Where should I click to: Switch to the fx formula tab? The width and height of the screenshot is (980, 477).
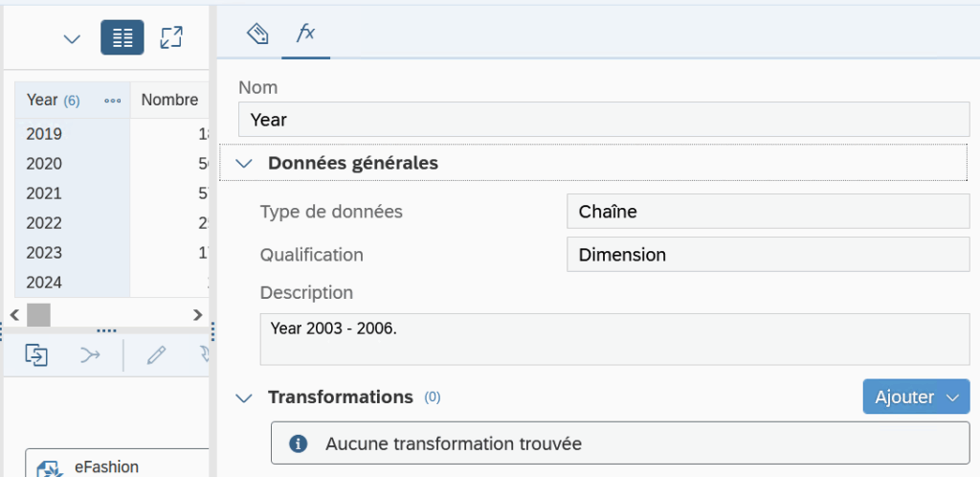point(305,34)
